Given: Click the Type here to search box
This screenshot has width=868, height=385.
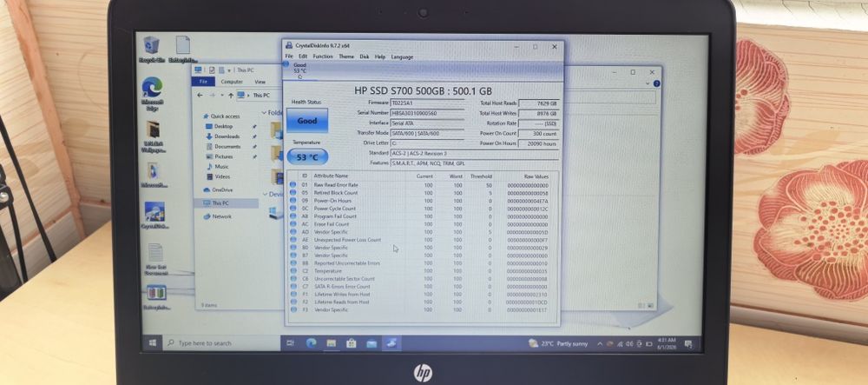Looking at the screenshot, I should click(x=220, y=343).
